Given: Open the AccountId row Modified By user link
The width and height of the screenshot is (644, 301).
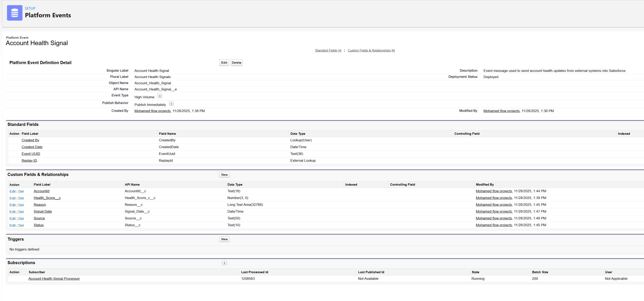Looking at the screenshot, I should (494, 191).
